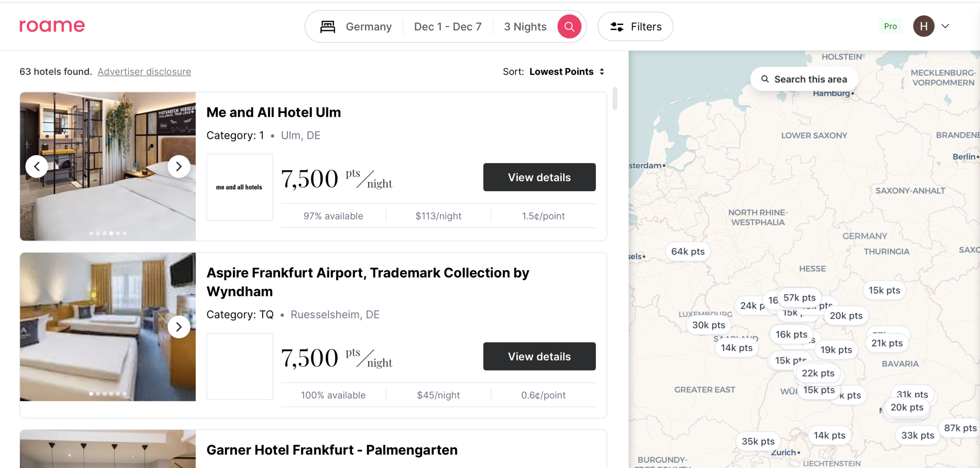Click the Pro badge
This screenshot has height=468, width=980.
click(x=890, y=26)
